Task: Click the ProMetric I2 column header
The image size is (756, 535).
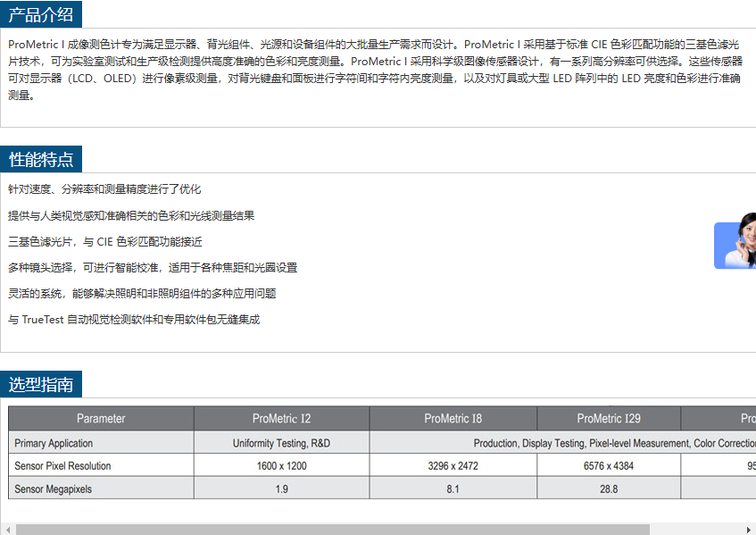Action: (x=281, y=419)
